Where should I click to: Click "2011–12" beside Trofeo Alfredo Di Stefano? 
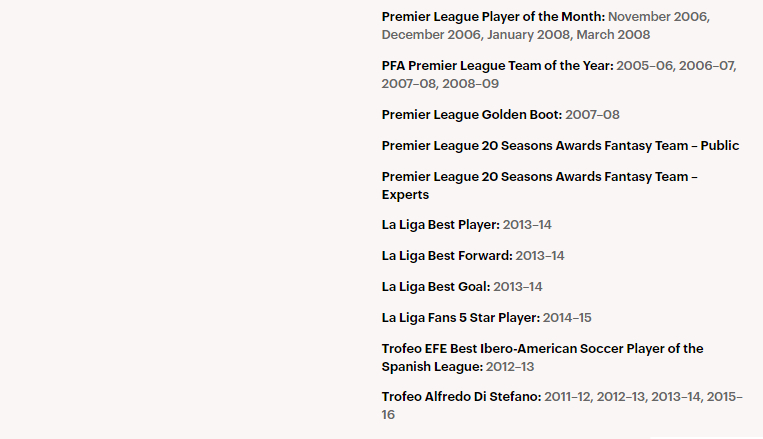pos(569,397)
